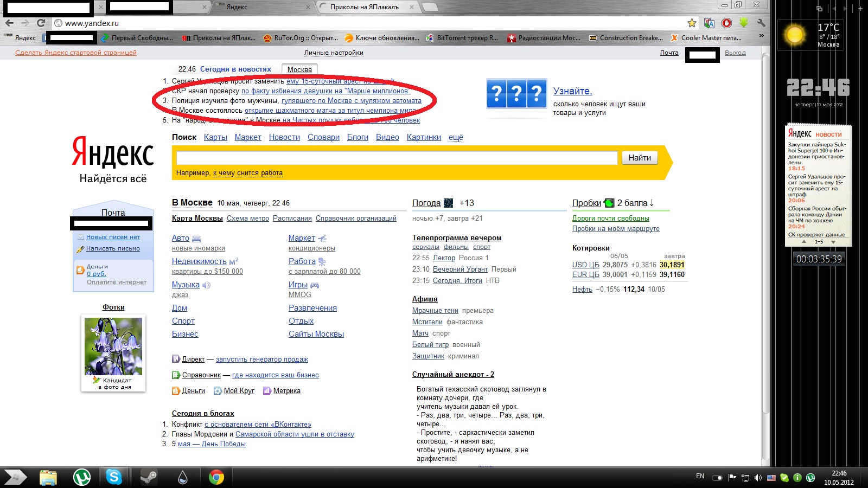Open the Cooler Master bookmark

tap(706, 38)
